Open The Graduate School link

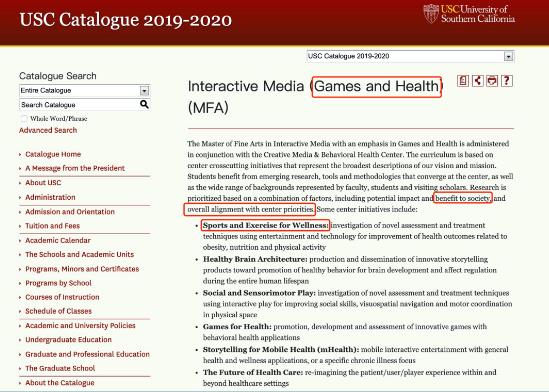click(60, 368)
